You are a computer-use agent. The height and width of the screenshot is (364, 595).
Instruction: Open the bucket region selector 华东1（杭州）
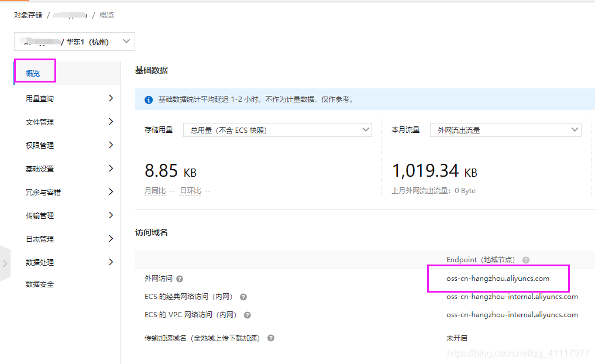[74, 42]
